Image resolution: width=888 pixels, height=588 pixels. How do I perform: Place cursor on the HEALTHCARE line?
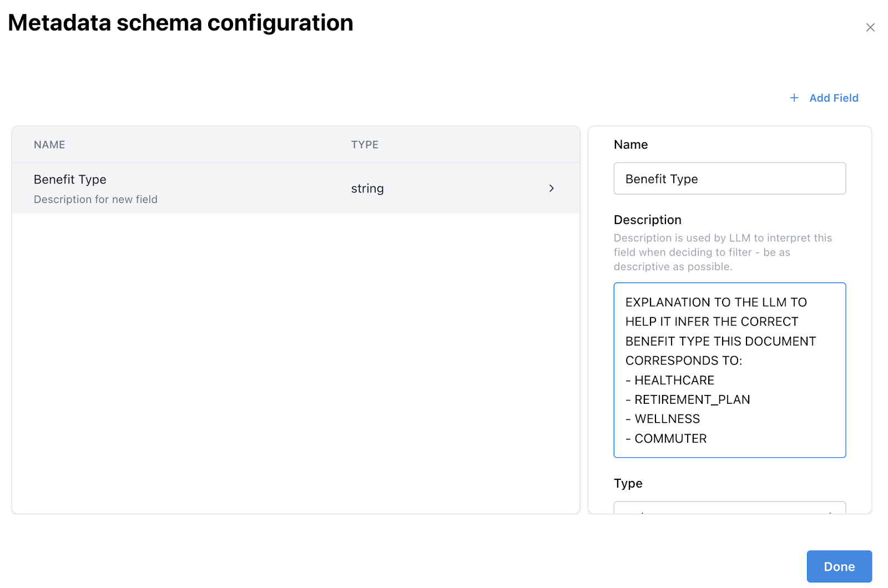674,381
